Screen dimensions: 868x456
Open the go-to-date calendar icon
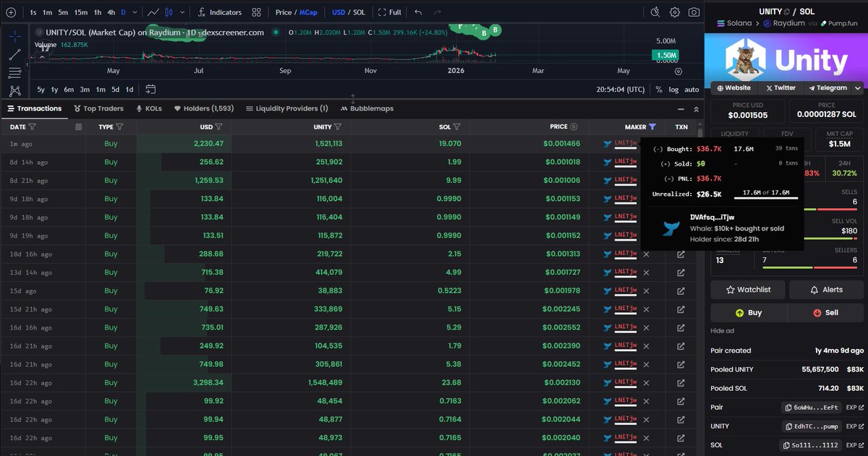coord(150,90)
